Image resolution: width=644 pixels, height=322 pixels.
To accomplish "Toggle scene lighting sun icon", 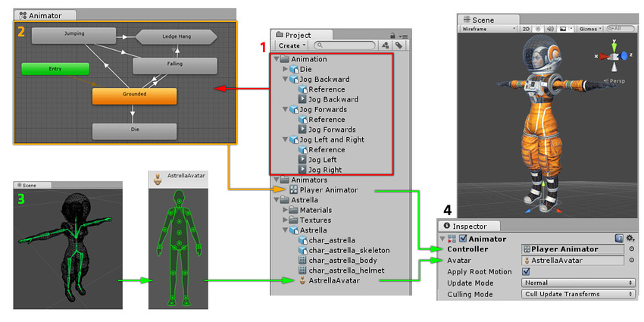I will pyautogui.click(x=536, y=28).
